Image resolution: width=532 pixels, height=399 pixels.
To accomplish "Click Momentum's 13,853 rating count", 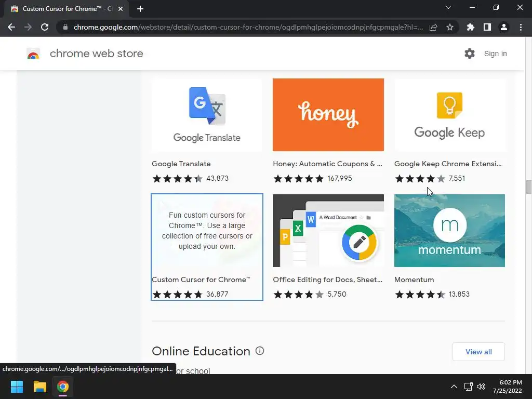I will 459,294.
